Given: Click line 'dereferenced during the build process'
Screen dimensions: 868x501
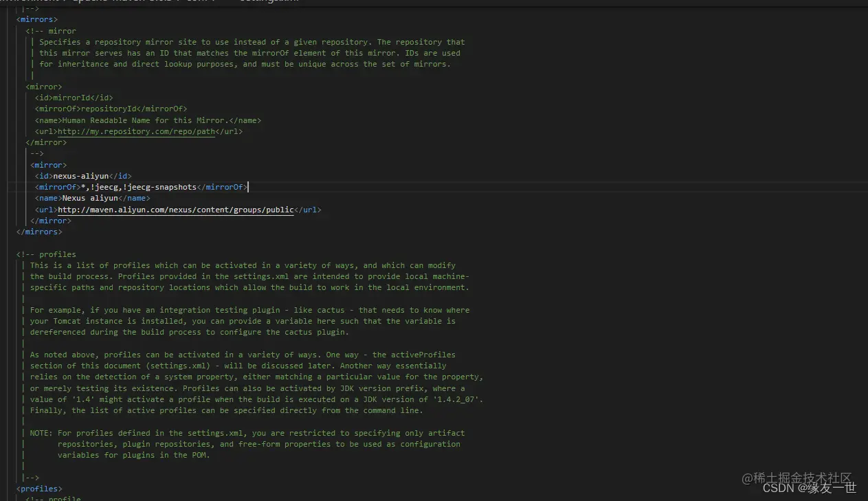Looking at the screenshot, I should [x=190, y=332].
